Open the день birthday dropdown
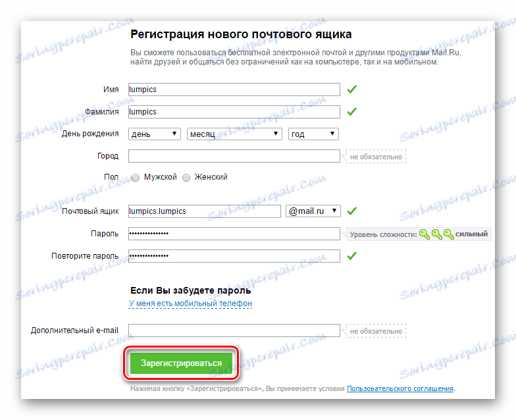Screen dimensions: 516x420 click(154, 134)
